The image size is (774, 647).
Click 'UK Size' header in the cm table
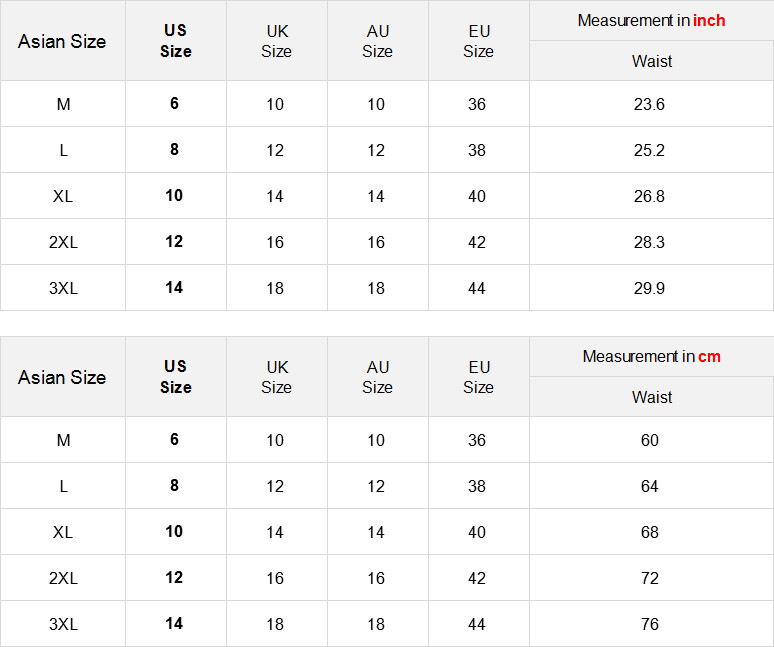(x=276, y=377)
